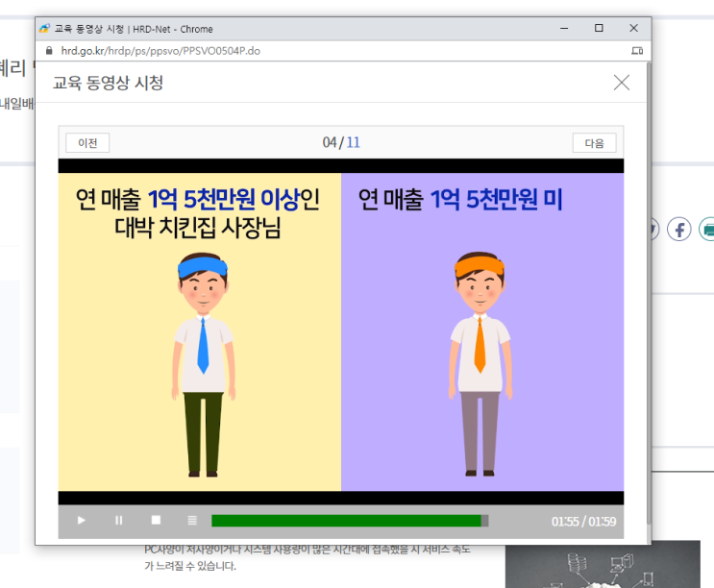Maximize the Chrome popup window
This screenshot has height=588, width=714.
tap(599, 28)
